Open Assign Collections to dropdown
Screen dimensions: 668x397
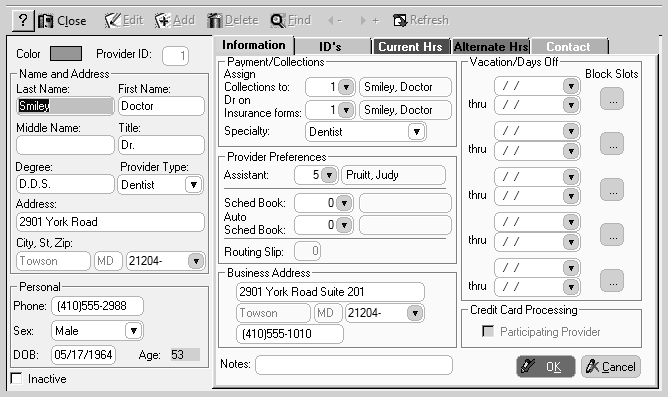pos(346,87)
